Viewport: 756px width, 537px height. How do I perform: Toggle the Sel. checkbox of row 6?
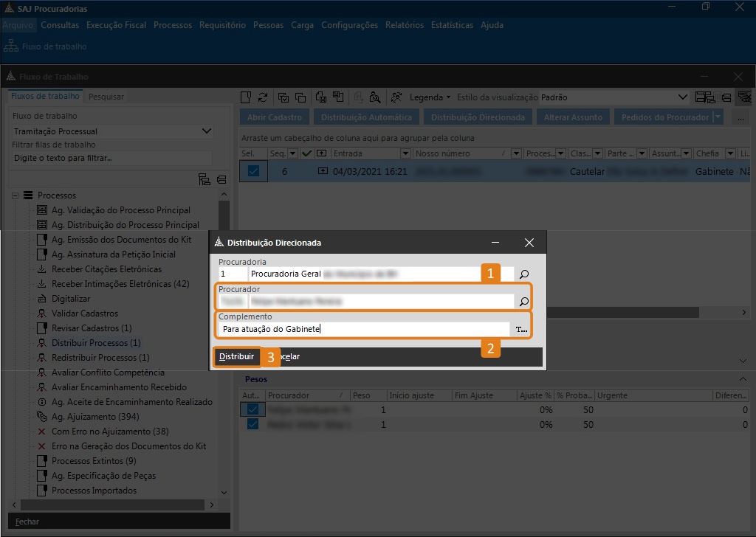click(253, 171)
